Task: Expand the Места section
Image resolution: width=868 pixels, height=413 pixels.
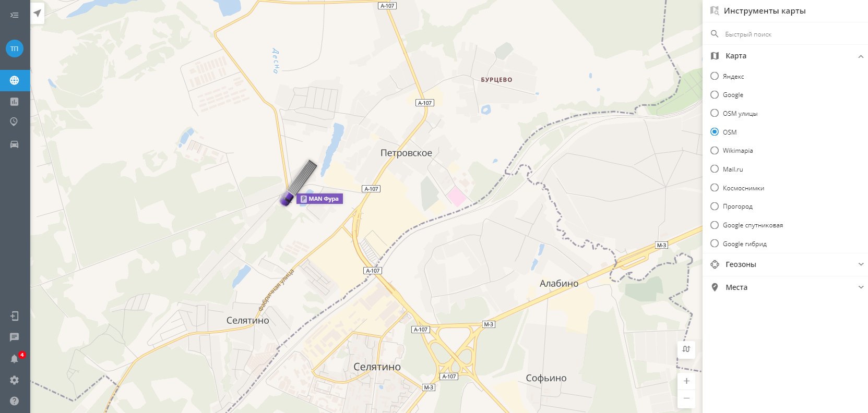Action: [x=861, y=287]
